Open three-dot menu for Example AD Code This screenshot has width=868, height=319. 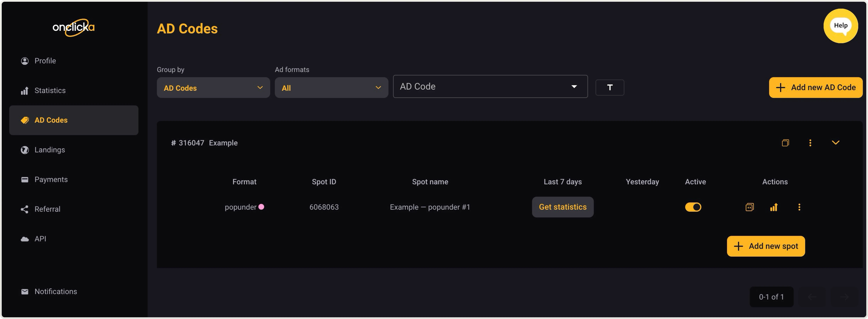click(810, 143)
